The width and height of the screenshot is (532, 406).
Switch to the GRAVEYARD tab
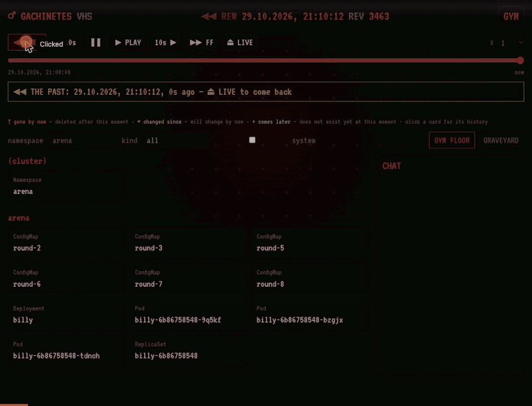pos(501,140)
